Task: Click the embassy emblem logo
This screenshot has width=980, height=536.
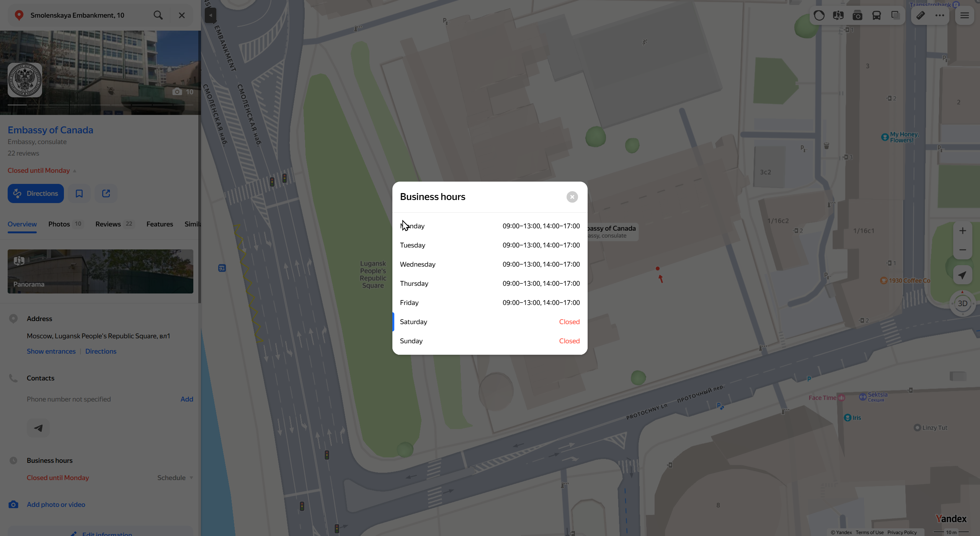Action: click(25, 80)
